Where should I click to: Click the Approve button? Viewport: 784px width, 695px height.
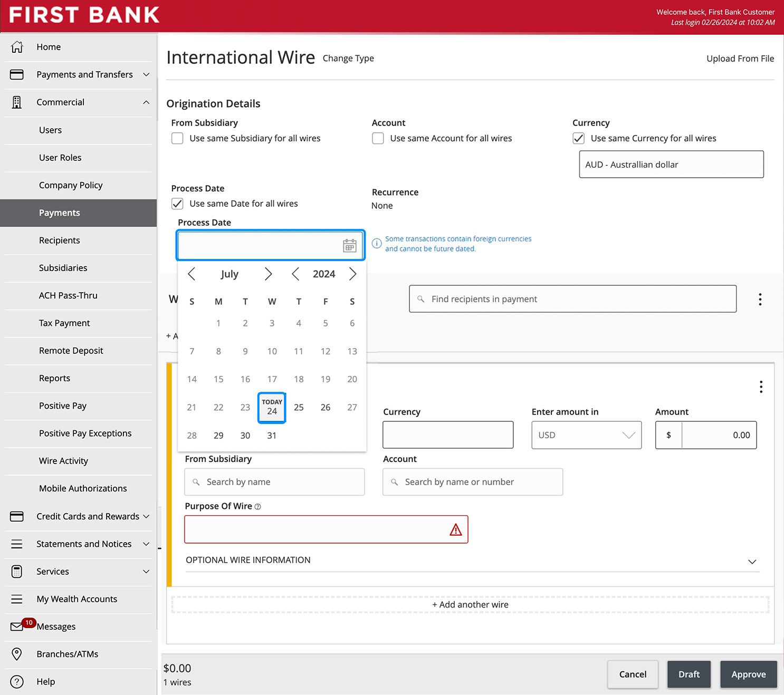749,674
